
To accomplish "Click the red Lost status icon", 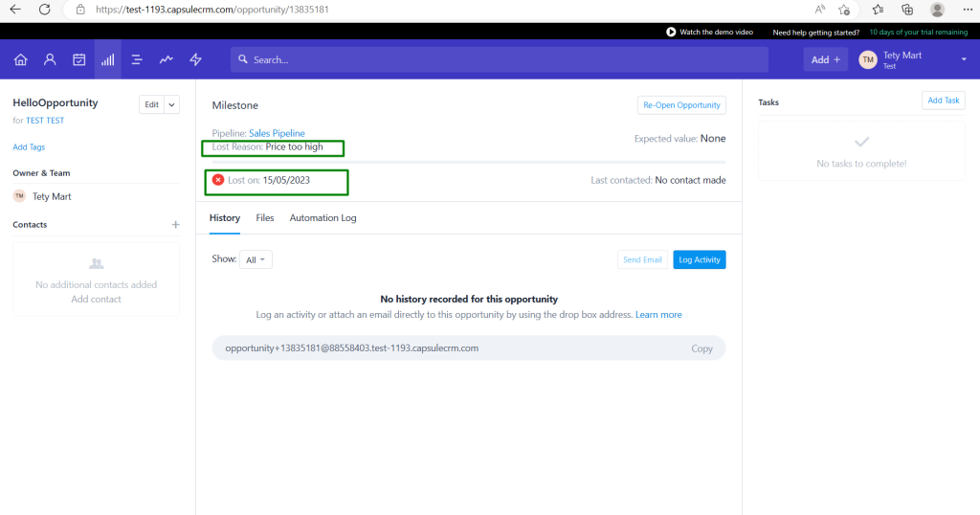I will click(218, 180).
